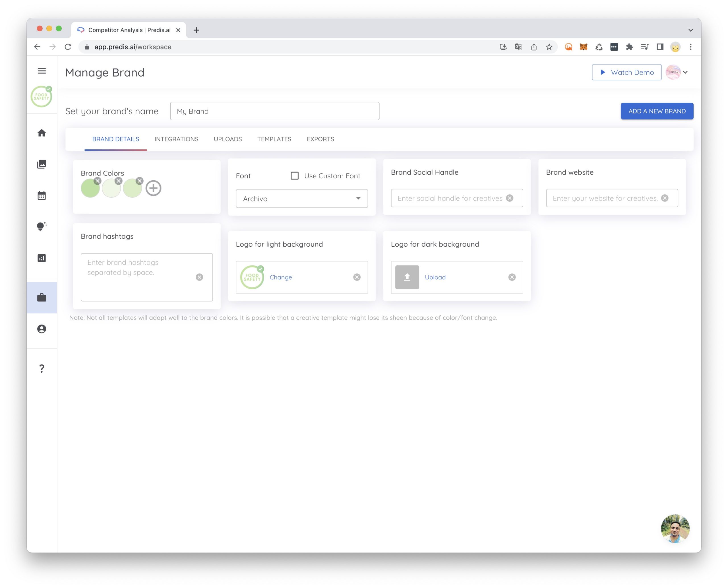This screenshot has width=728, height=588.
Task: Enable the Use Custom Font checkbox
Action: pos(295,176)
